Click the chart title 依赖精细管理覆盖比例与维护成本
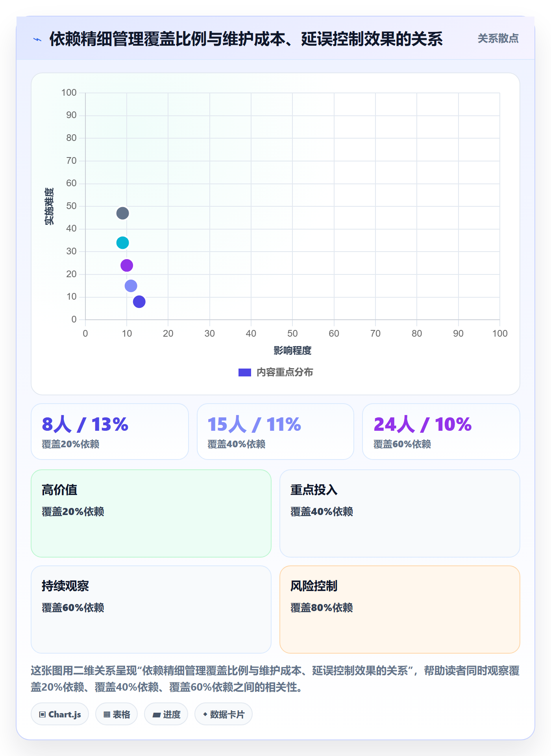Screen dimensions: 551x756 (x=246, y=39)
